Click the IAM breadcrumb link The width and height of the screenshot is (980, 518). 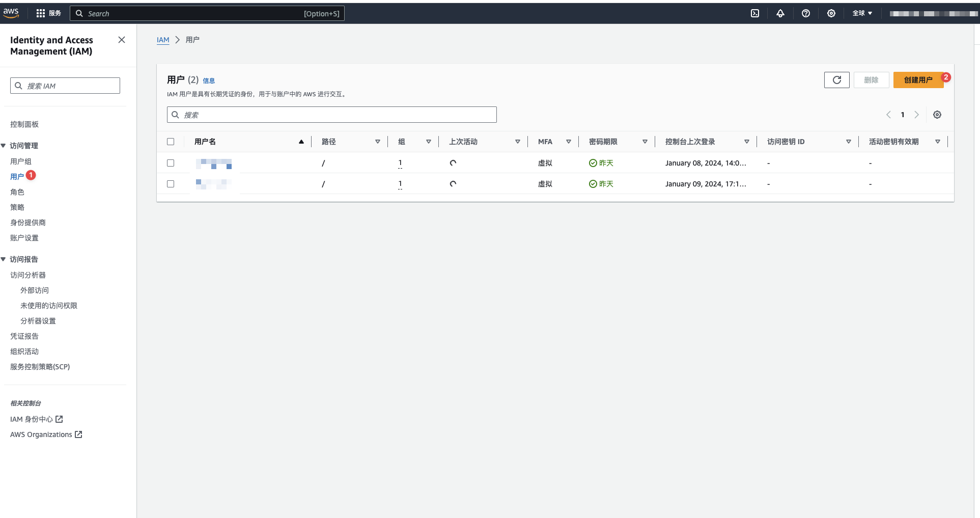[163, 40]
